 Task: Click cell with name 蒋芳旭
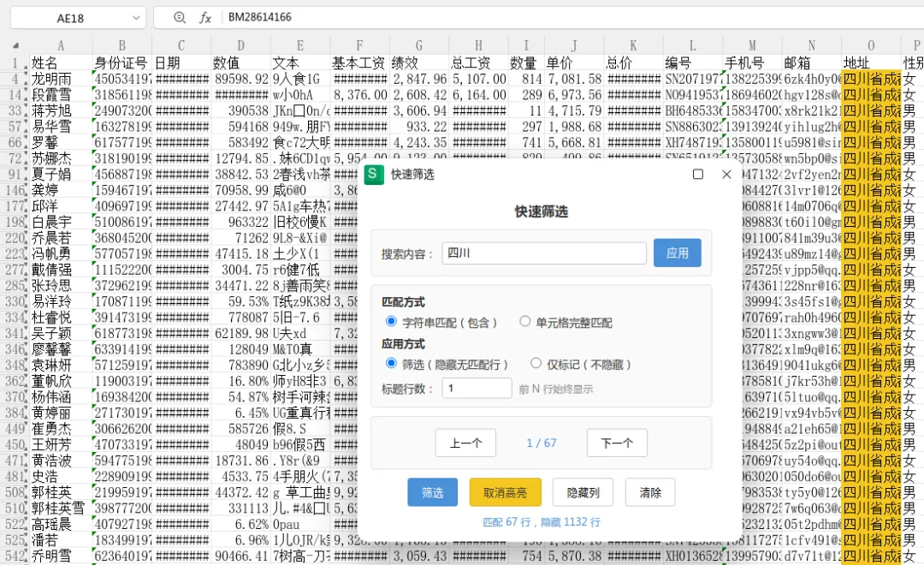point(60,111)
